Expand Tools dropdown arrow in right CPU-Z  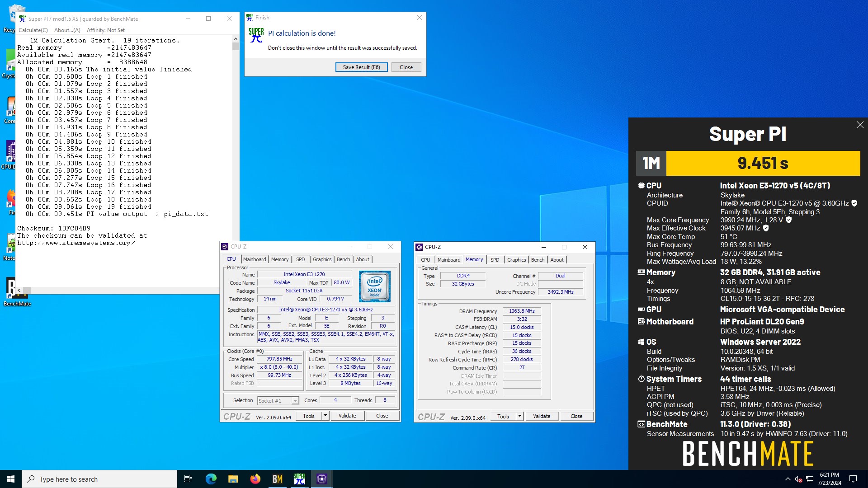[519, 416]
